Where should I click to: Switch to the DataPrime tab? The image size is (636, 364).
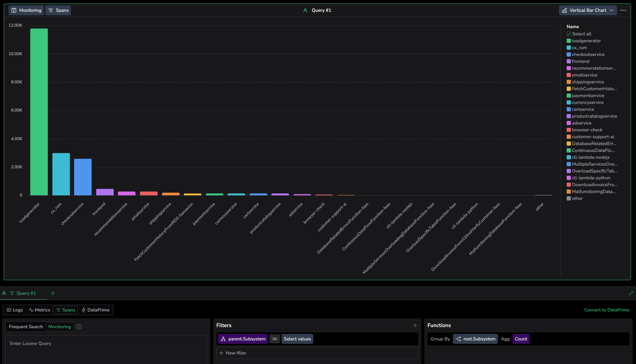(96, 310)
